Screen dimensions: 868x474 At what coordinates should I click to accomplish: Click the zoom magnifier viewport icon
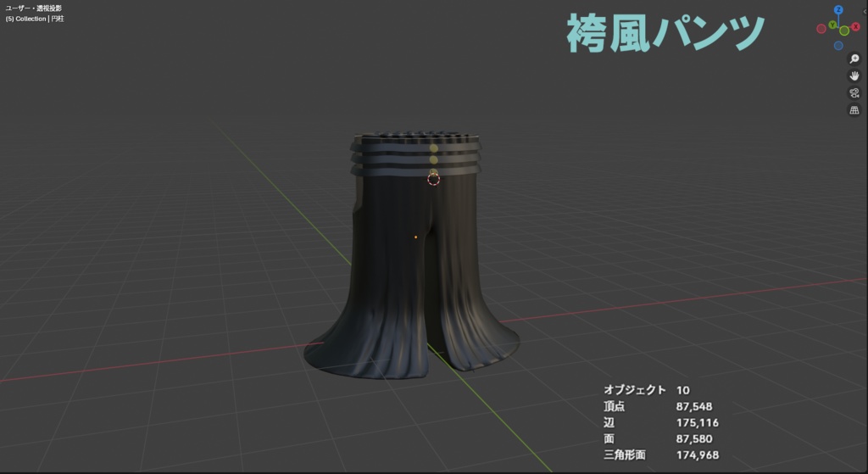(854, 59)
